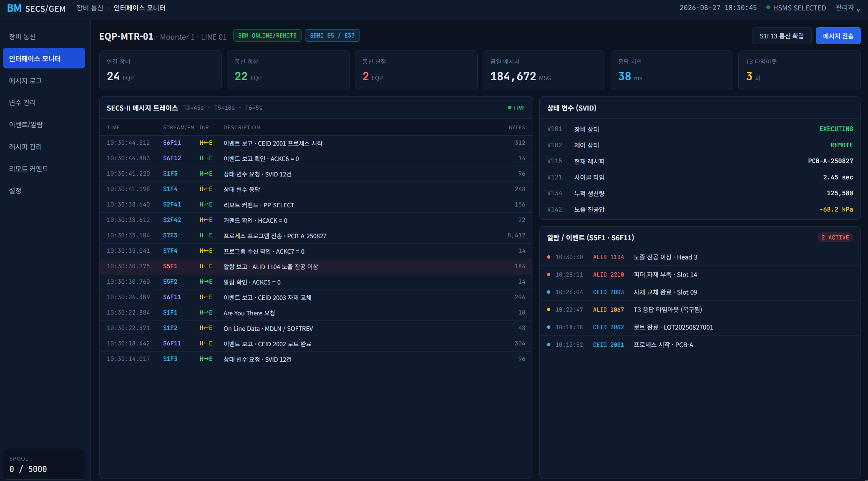The width and height of the screenshot is (868, 481).
Task: Open alarm ALID 1067 T3 응답 타임아웃
Action: point(700,310)
